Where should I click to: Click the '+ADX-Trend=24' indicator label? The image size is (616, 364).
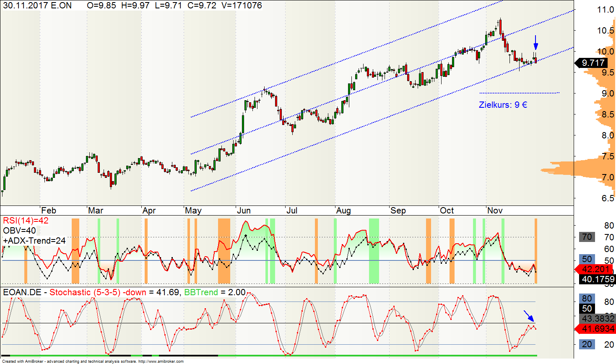[34, 241]
